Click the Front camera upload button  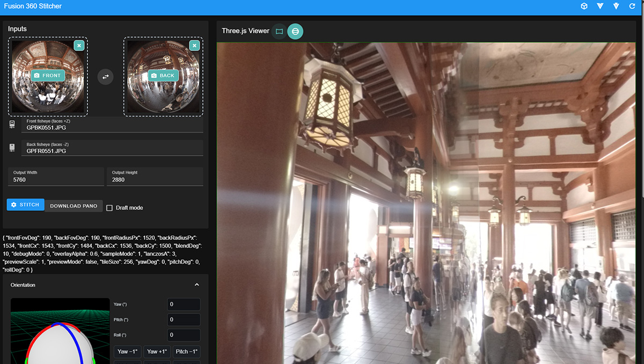tap(48, 76)
